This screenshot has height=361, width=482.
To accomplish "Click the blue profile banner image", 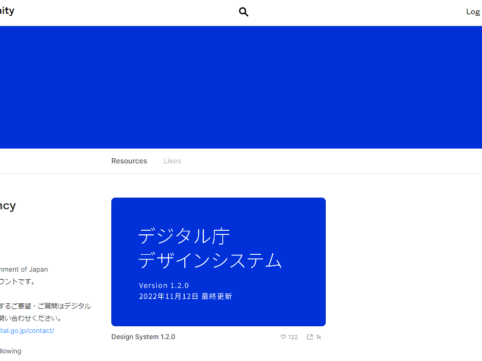I will pyautogui.click(x=241, y=87).
